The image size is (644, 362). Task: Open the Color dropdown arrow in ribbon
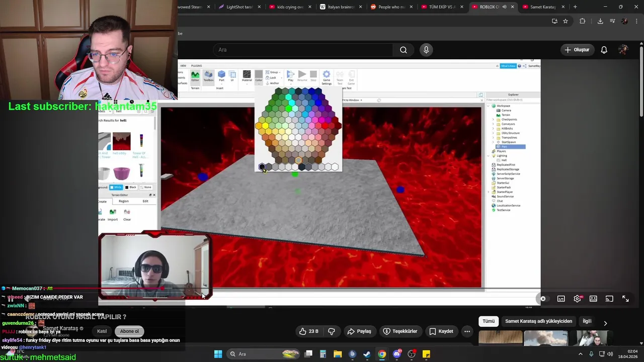(x=259, y=83)
